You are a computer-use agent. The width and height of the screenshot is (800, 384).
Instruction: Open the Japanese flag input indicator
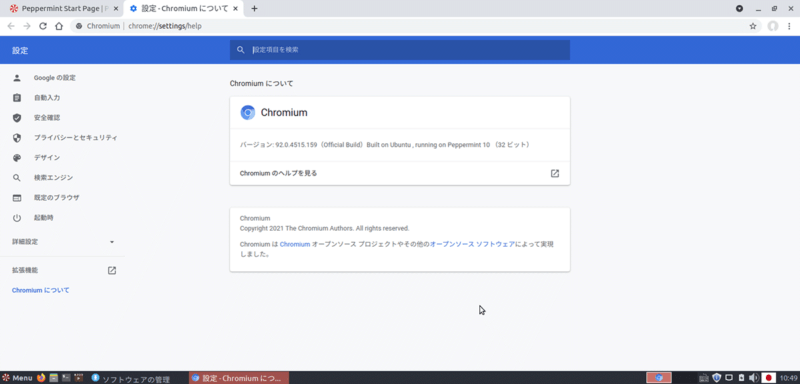768,378
